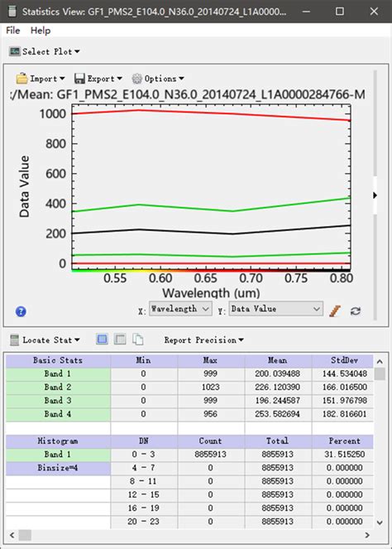The image size is (392, 549).
Task: Click the stats table down scroll arrow
Action: click(380, 523)
